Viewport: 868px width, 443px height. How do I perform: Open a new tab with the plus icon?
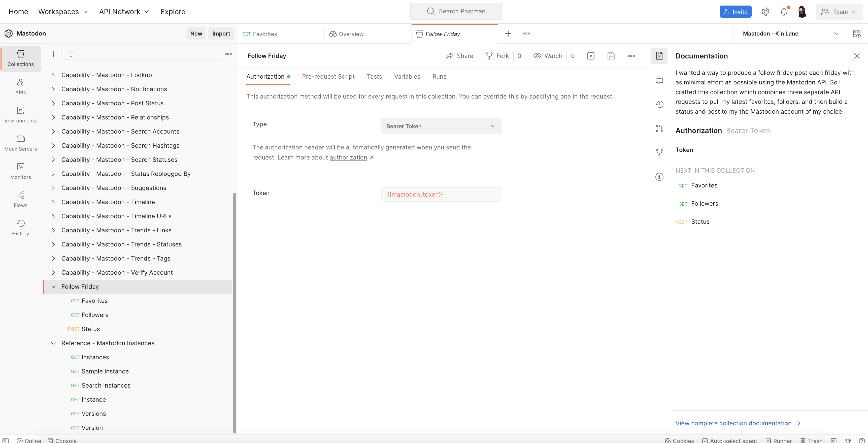pyautogui.click(x=508, y=33)
